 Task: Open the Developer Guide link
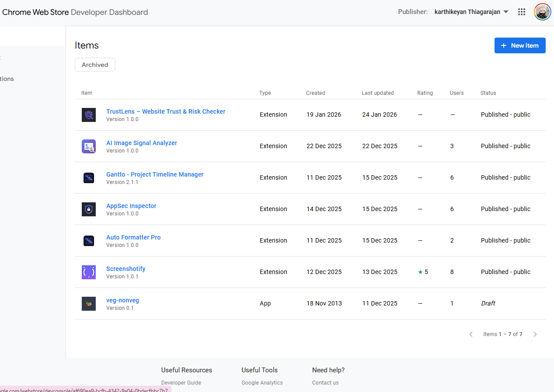coord(181,382)
